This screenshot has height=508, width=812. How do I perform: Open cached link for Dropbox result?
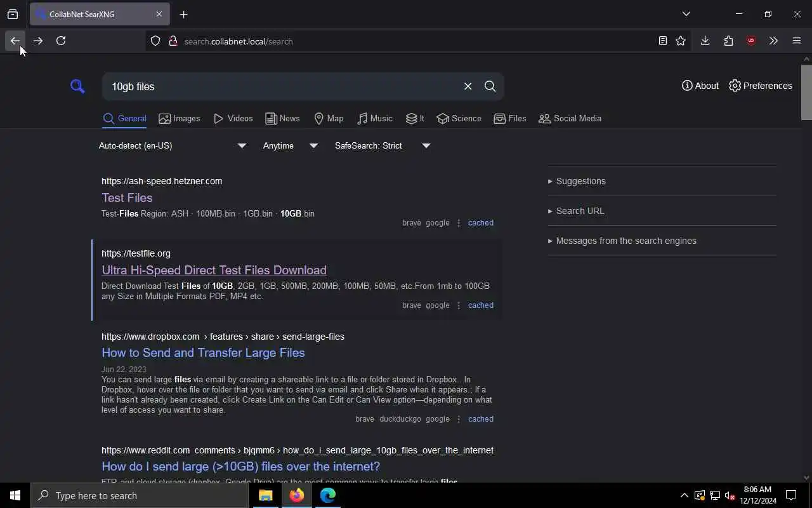pyautogui.click(x=480, y=419)
